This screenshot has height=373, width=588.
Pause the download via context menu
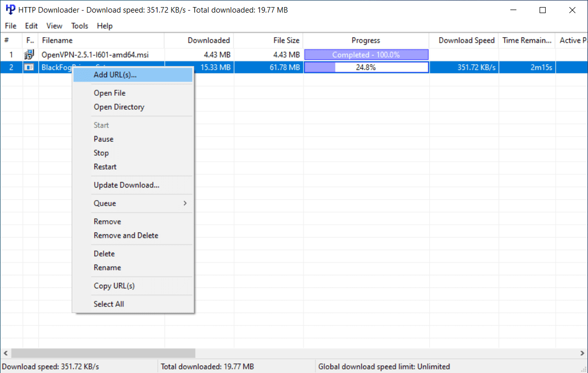(x=133, y=139)
